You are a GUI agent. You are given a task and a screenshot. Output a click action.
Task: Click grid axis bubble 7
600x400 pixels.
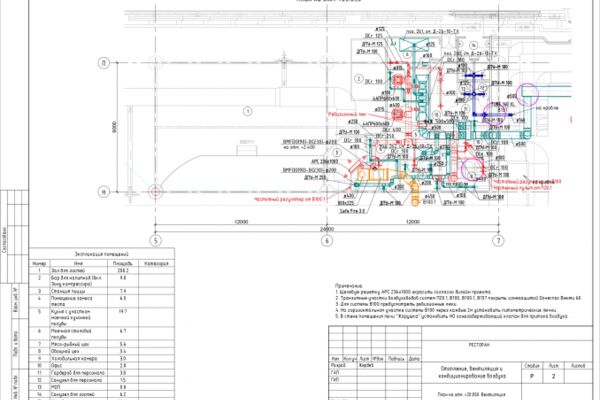click(498, 241)
